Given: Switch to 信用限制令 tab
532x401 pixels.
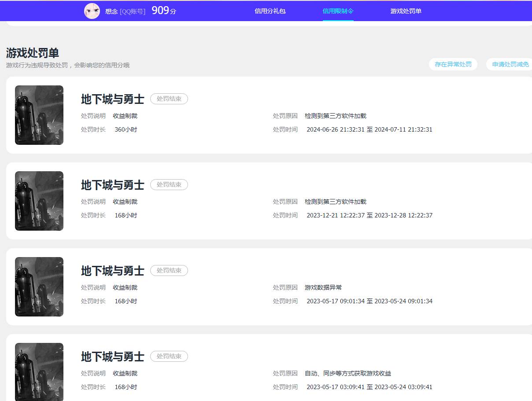Looking at the screenshot, I should coord(338,11).
